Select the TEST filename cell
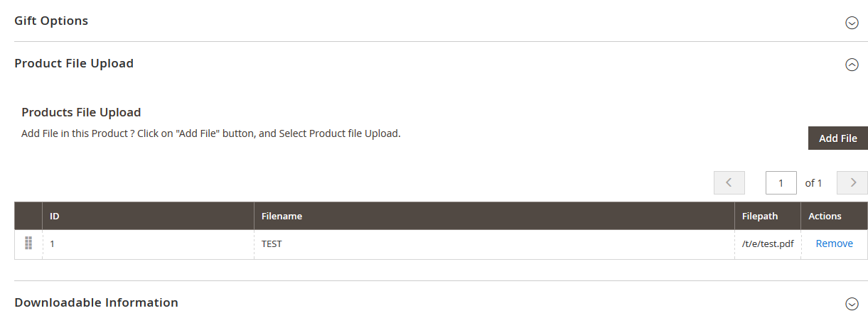 (x=272, y=243)
